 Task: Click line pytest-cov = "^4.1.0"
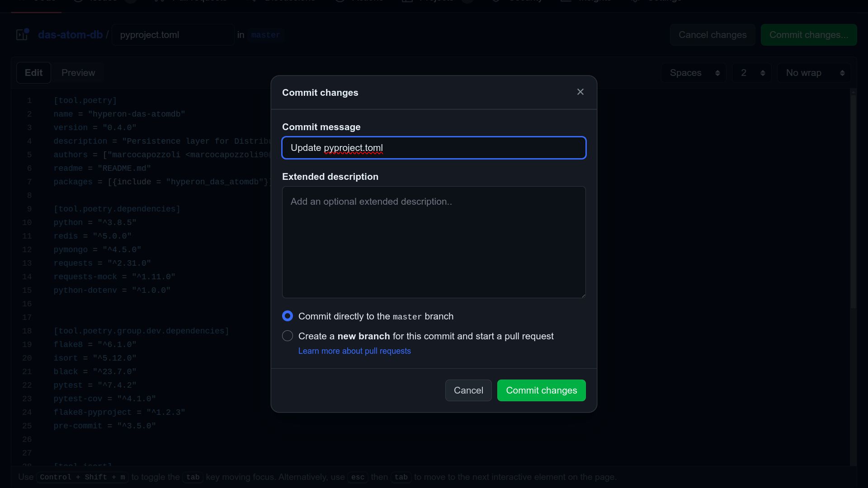[x=104, y=399]
